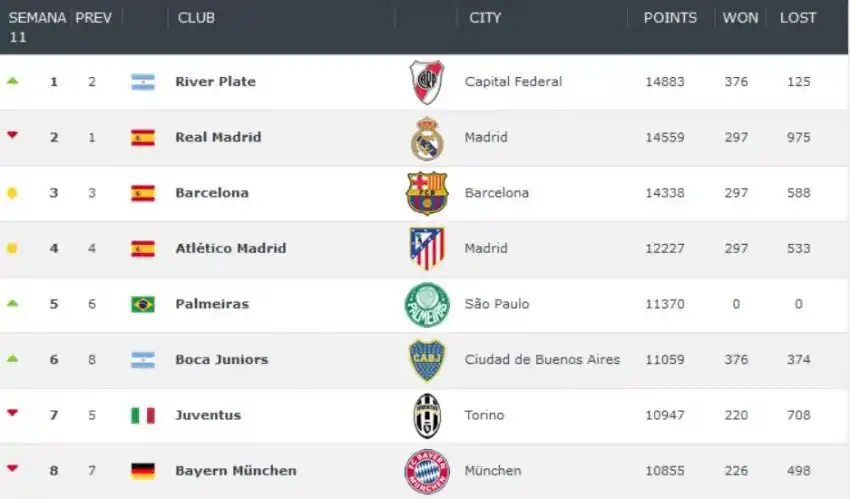Open the Boca Juniors club name
Screen dimensions: 850x499
tap(221, 360)
